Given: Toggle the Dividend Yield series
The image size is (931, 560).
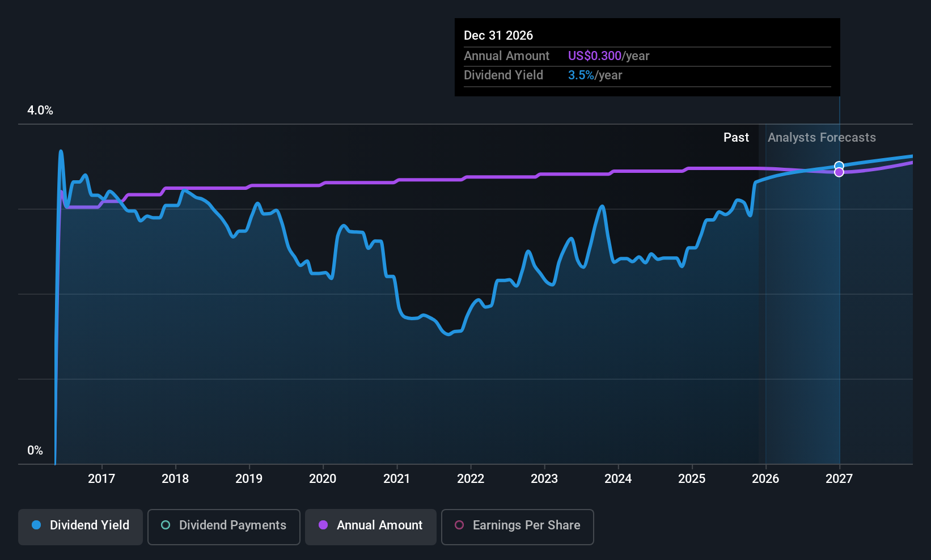Looking at the screenshot, I should (81, 527).
